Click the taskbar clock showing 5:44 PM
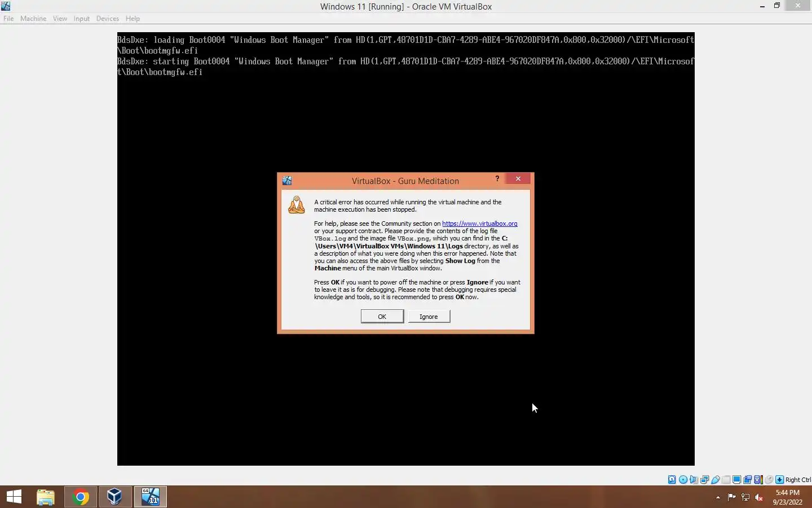Image resolution: width=812 pixels, height=508 pixels. [787, 497]
